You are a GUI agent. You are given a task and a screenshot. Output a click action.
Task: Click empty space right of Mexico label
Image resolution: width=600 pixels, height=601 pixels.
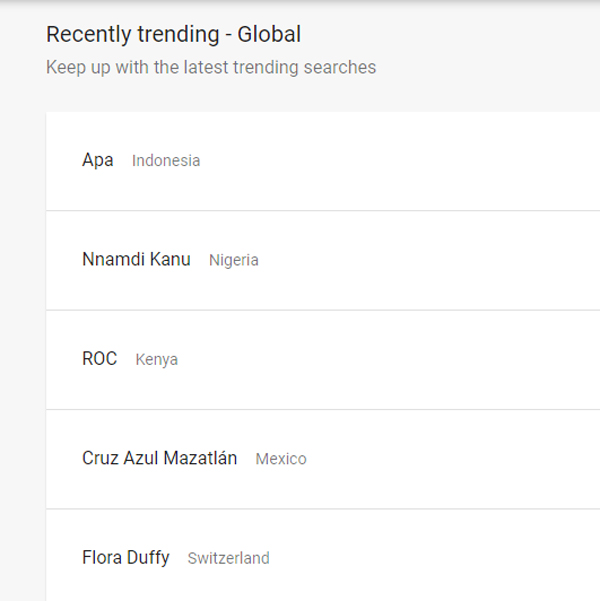click(x=450, y=459)
